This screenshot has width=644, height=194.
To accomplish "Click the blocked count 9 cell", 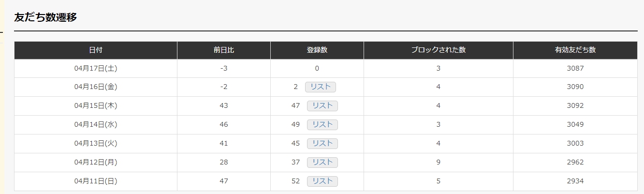I will point(439,163).
